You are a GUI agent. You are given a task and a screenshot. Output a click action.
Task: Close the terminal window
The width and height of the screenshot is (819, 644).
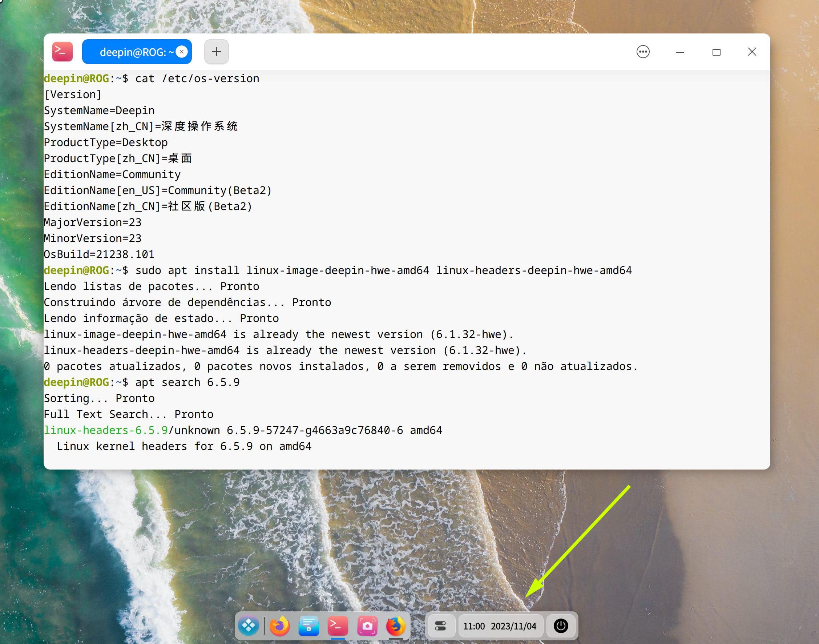(x=752, y=52)
